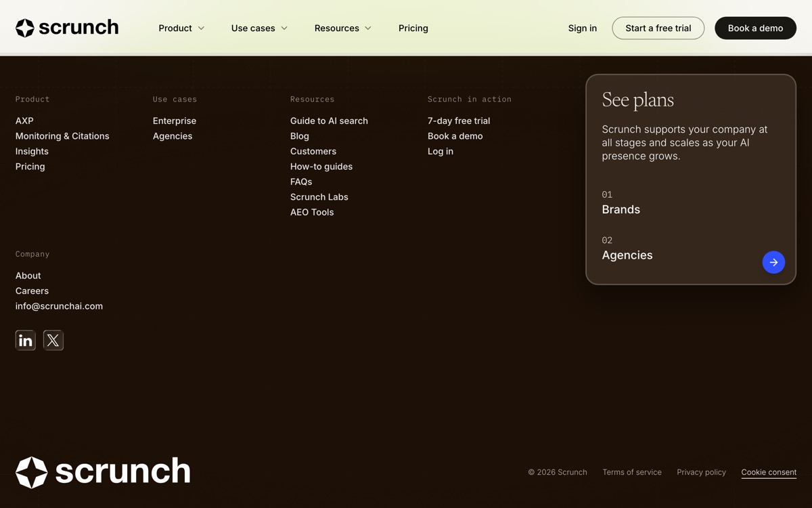Screen dimensions: 812x508
Task: Expand the Resources dropdown chevron
Action: [x=368, y=28]
